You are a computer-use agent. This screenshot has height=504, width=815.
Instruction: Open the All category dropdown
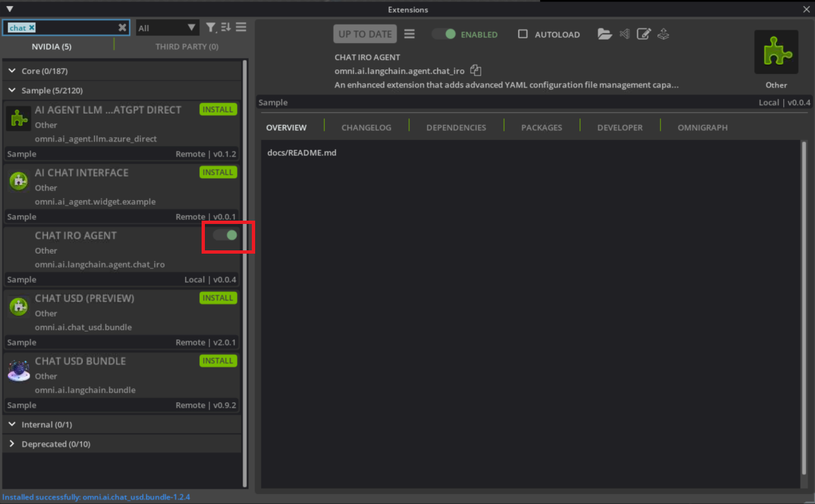pyautogui.click(x=167, y=27)
